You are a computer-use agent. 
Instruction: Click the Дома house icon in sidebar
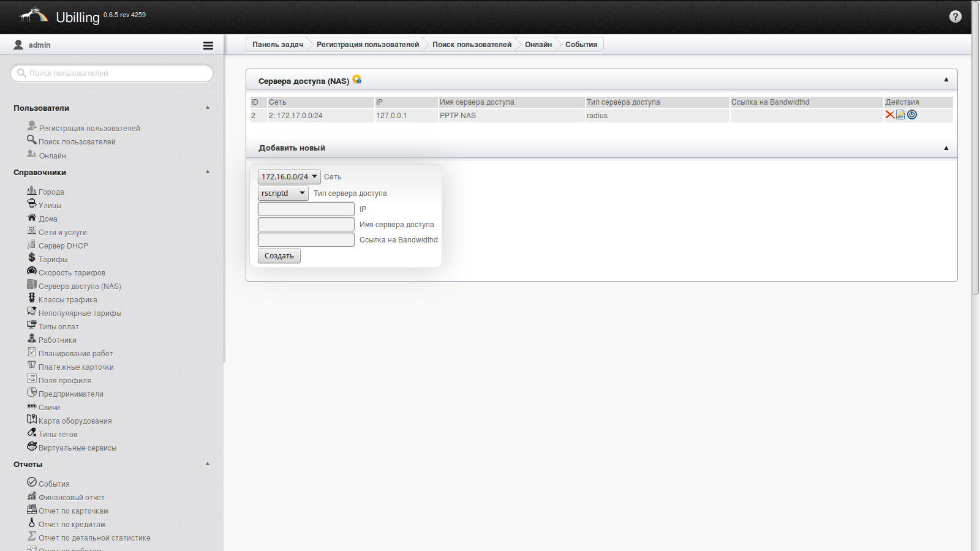click(32, 217)
